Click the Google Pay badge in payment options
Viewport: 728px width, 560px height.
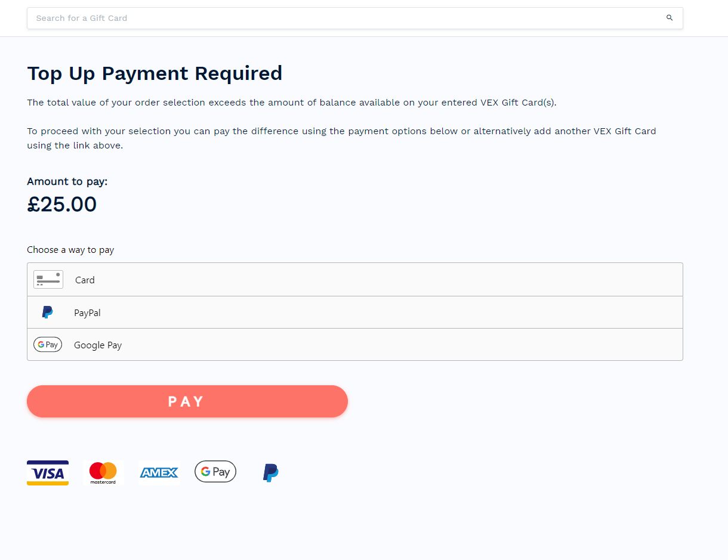click(x=48, y=345)
